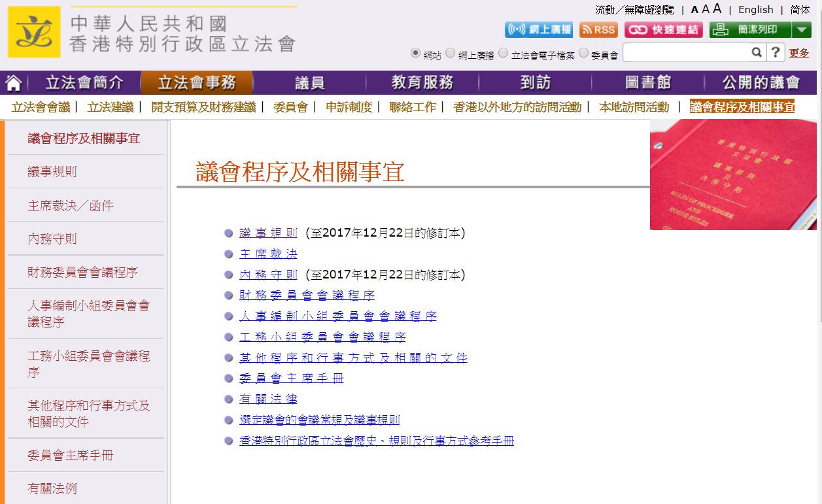Select the 委員會 search radio button
Screen dimensions: 822x504
583,53
